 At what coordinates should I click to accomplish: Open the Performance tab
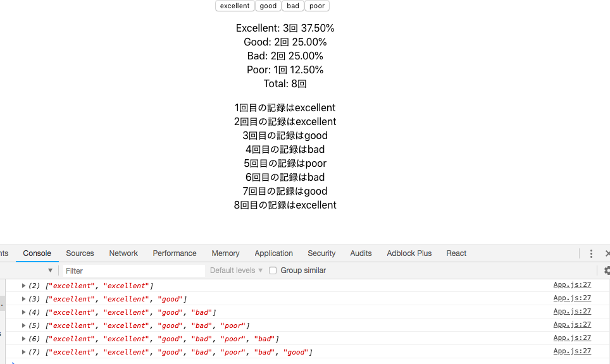point(175,253)
